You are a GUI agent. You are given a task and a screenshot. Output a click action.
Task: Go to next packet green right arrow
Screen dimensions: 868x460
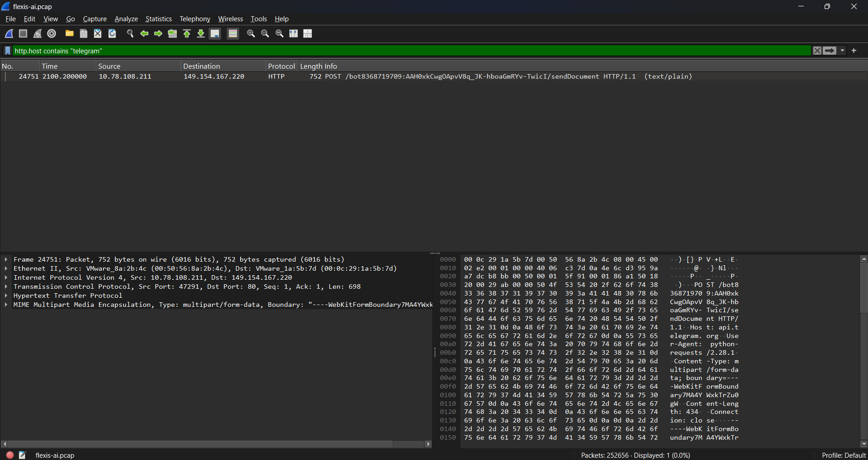click(158, 33)
